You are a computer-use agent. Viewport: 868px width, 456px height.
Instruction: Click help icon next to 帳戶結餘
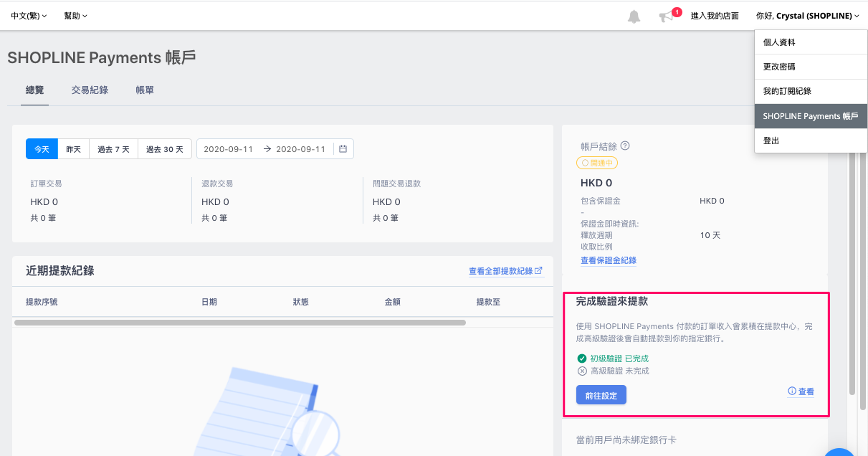(x=625, y=146)
